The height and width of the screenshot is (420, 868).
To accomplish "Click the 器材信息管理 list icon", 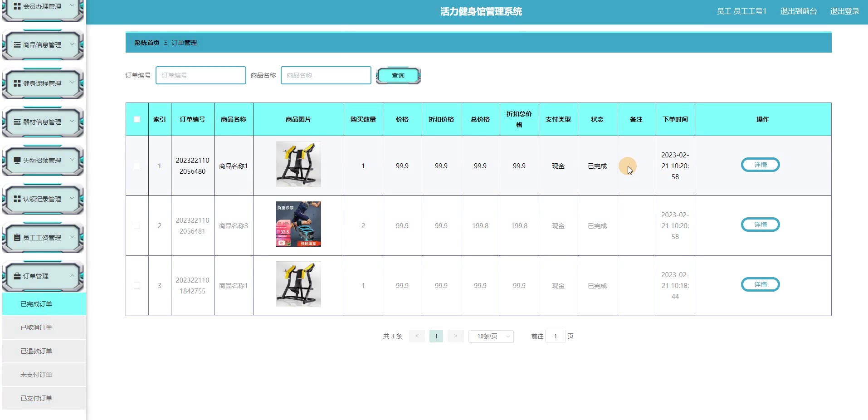I will pos(17,122).
